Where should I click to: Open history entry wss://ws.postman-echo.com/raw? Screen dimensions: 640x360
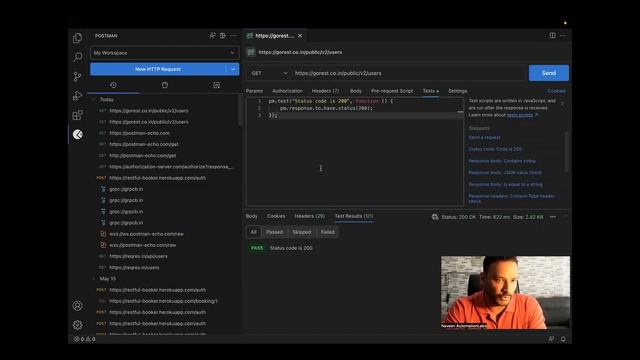[x=147, y=234]
